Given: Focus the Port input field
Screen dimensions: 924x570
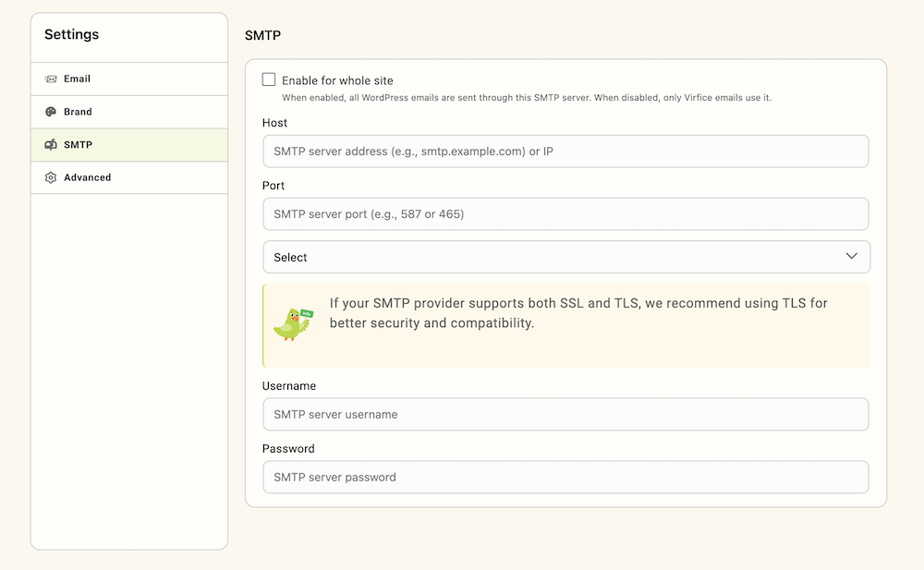Looking at the screenshot, I should tap(565, 214).
